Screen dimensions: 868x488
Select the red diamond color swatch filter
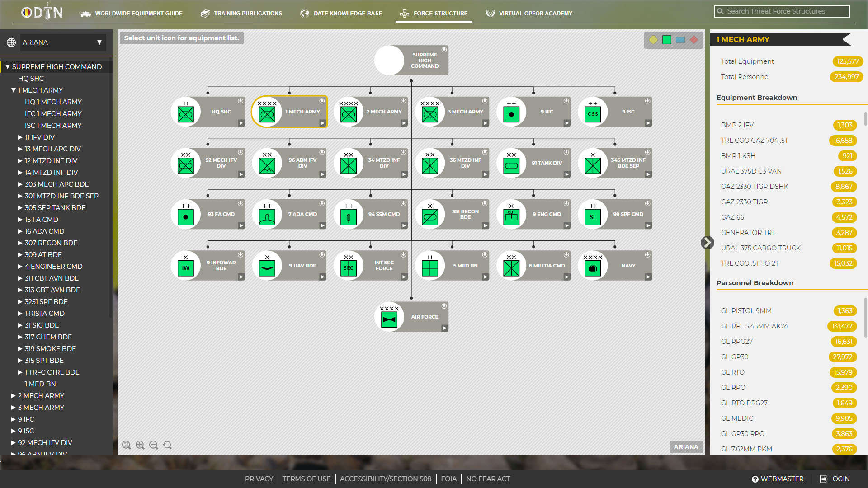[x=693, y=40]
